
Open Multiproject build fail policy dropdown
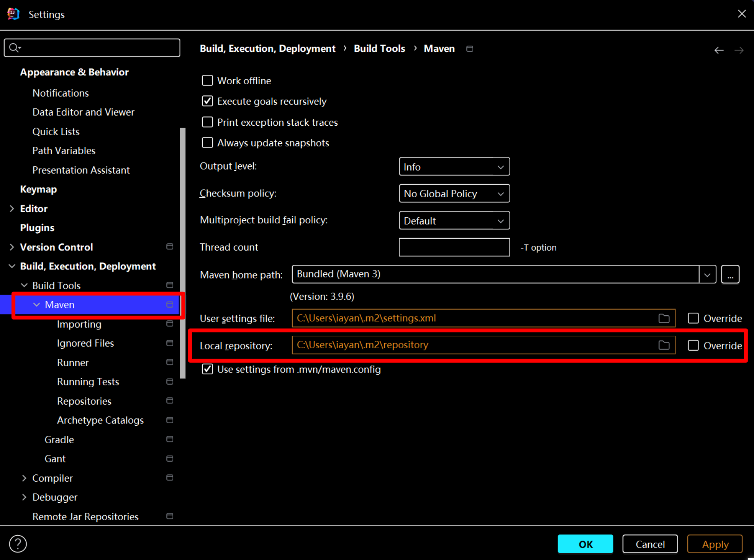(454, 221)
